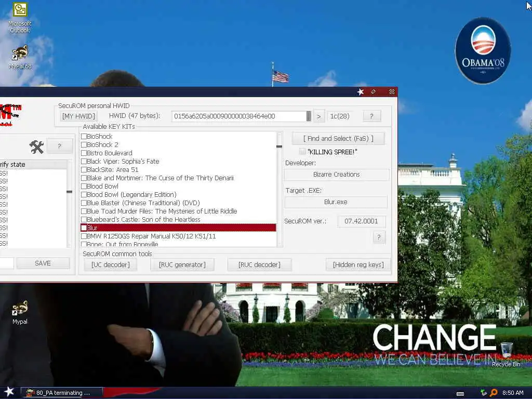This screenshot has height=399, width=532.
Task: Click the diamond icon in window title bar
Action: coord(373,92)
